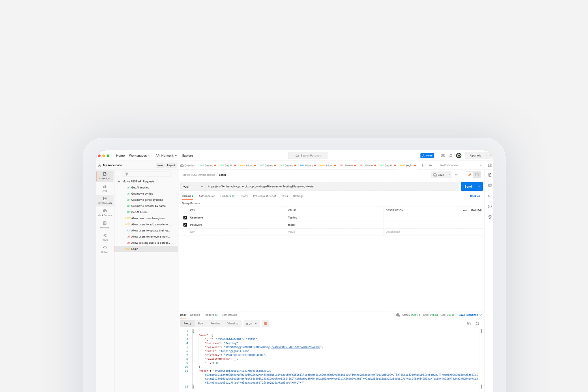Screen dimensions: 588x392
Task: Open the Flows sidebar panel
Action: click(105, 237)
